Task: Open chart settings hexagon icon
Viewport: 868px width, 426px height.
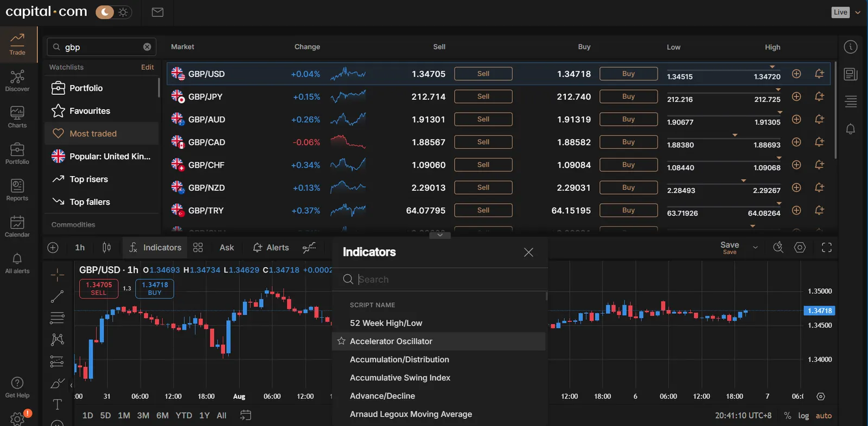Action: coord(800,248)
